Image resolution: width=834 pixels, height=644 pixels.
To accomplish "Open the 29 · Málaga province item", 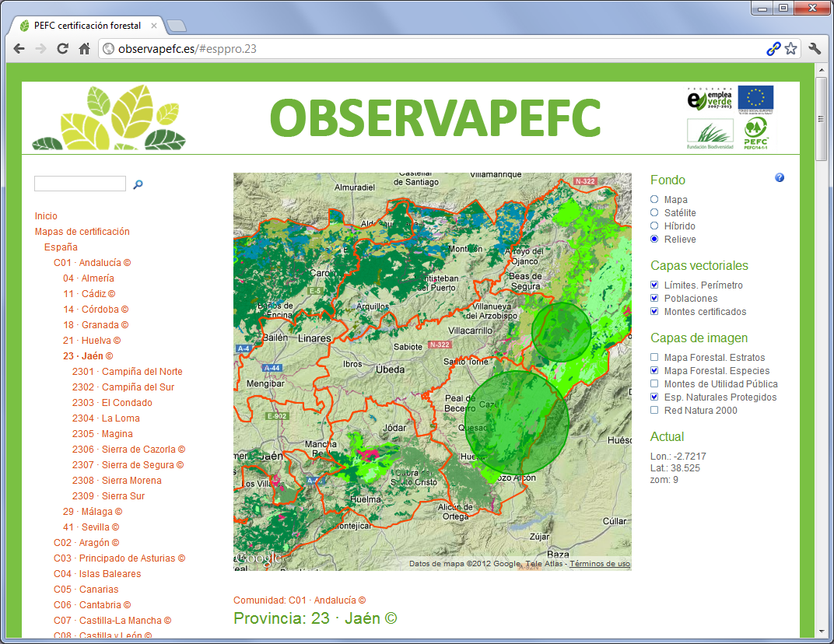I will pos(93,512).
